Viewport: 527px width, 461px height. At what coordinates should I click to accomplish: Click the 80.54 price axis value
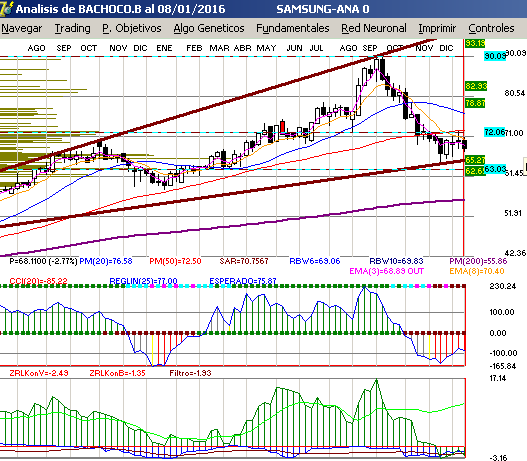coord(515,93)
